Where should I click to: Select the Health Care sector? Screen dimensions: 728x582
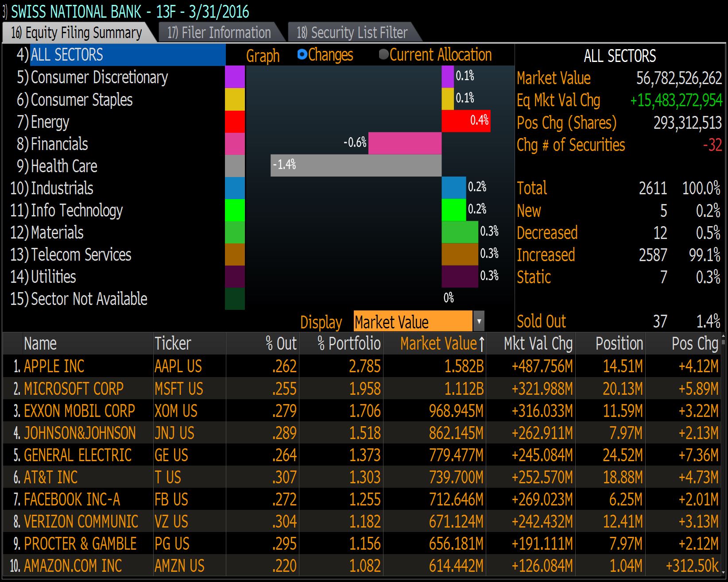pos(57,166)
